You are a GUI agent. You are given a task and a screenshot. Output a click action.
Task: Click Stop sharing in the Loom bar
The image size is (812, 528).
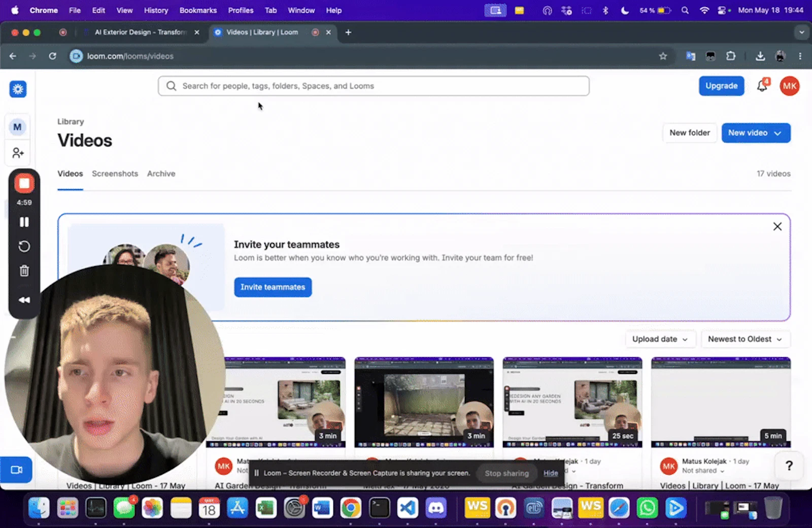(506, 473)
